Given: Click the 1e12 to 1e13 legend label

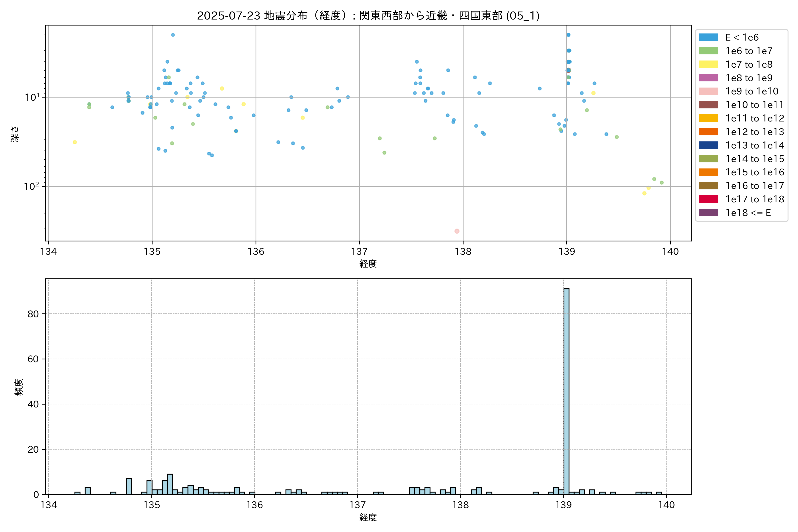Looking at the screenshot, I should click(x=755, y=132).
